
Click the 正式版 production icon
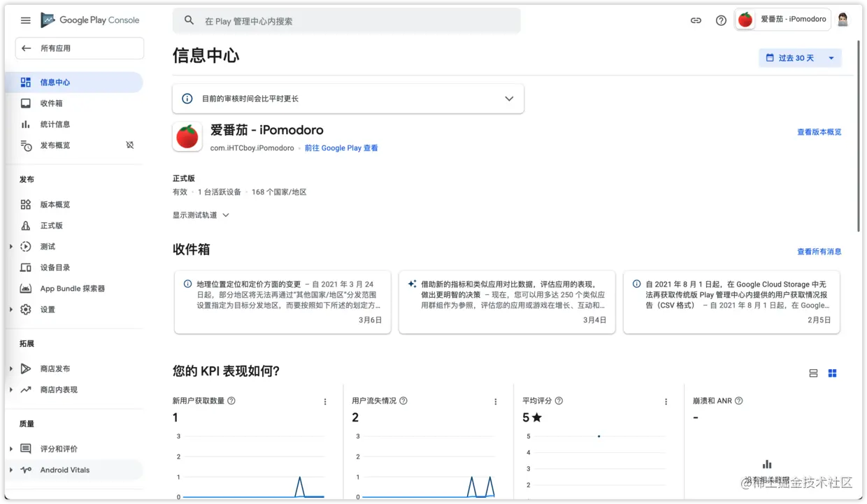tap(26, 226)
